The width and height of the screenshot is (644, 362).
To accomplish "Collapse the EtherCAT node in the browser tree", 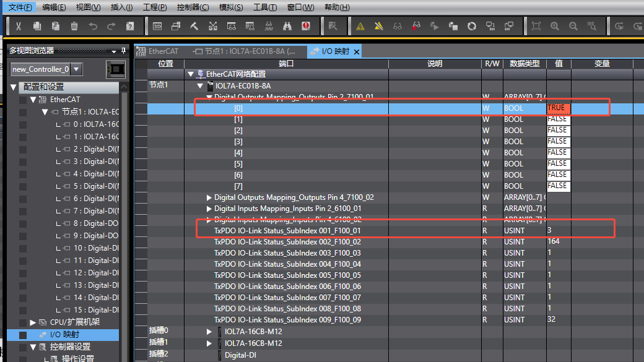I will 33,100.
